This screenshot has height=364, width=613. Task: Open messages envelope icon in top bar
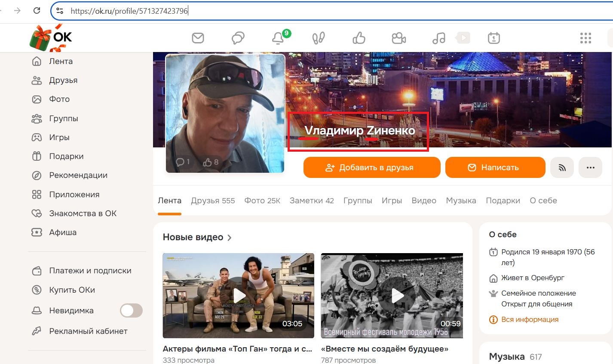click(198, 38)
